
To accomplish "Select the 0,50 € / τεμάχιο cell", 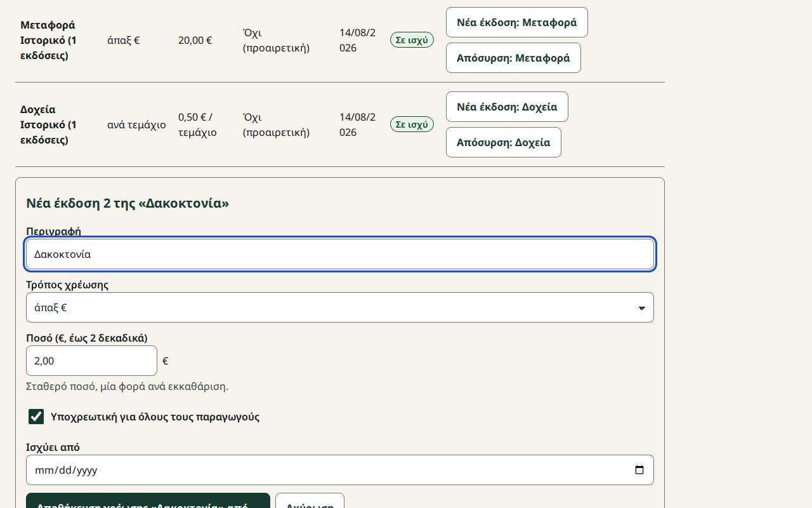I will (197, 124).
